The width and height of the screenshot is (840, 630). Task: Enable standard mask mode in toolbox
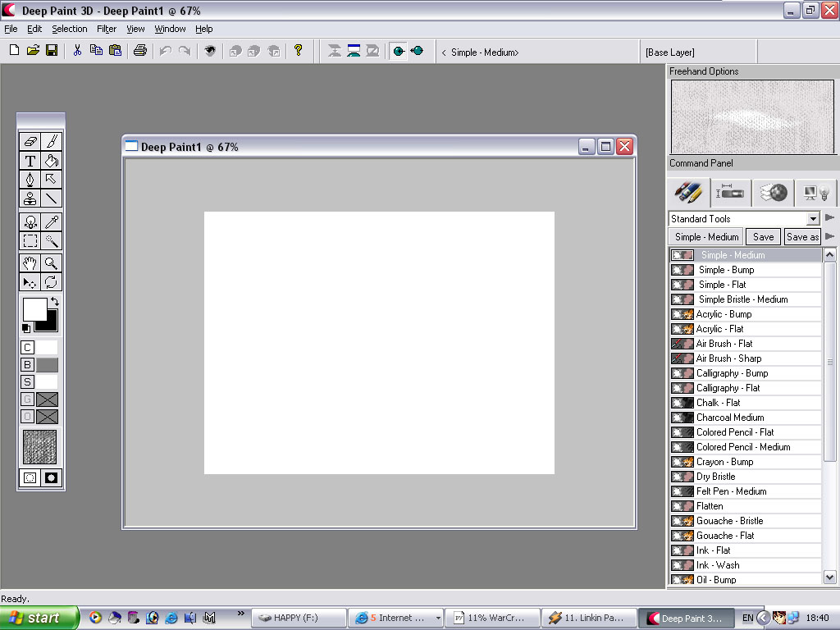pyautogui.click(x=30, y=478)
